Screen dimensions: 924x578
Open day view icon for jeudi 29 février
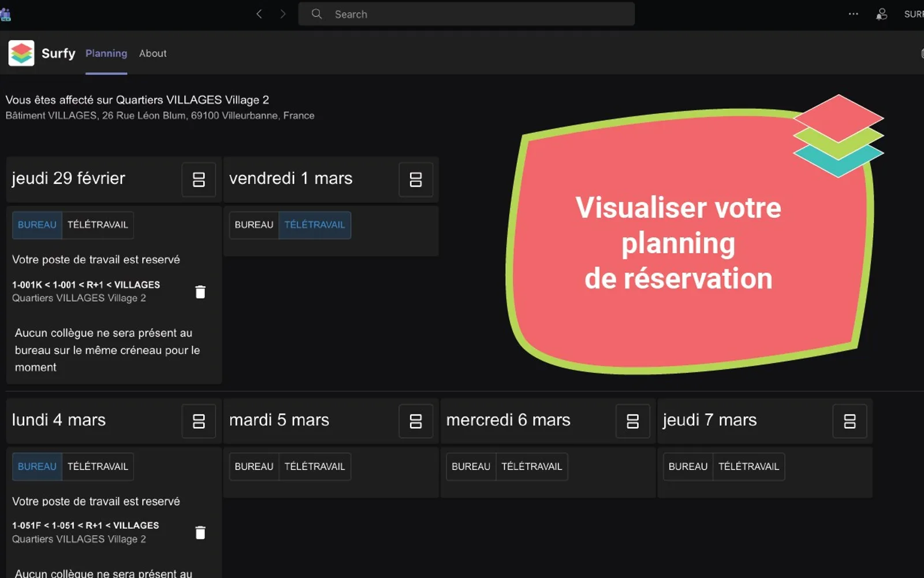tap(199, 180)
